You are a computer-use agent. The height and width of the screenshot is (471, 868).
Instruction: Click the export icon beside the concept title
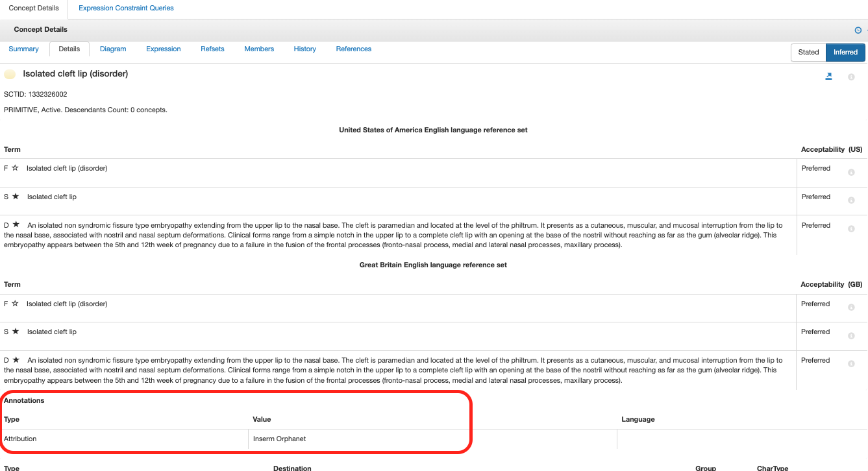coord(828,77)
